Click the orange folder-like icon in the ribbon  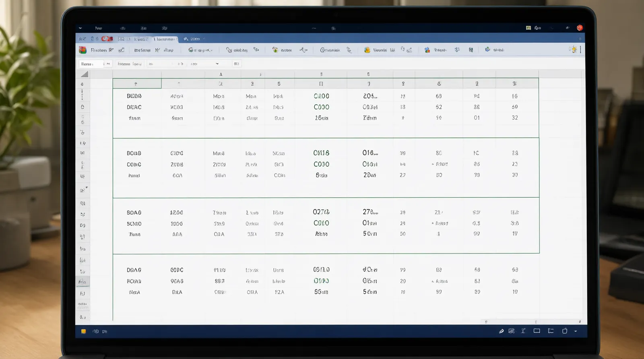pos(367,50)
